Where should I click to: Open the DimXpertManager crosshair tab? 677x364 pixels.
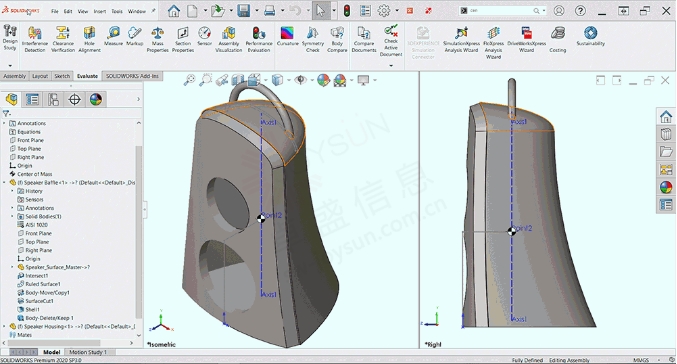point(75,99)
